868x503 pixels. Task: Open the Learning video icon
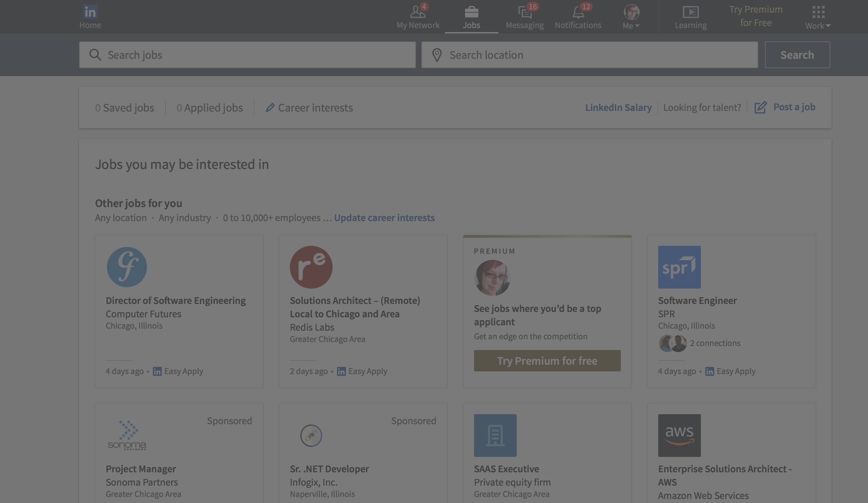(690, 12)
